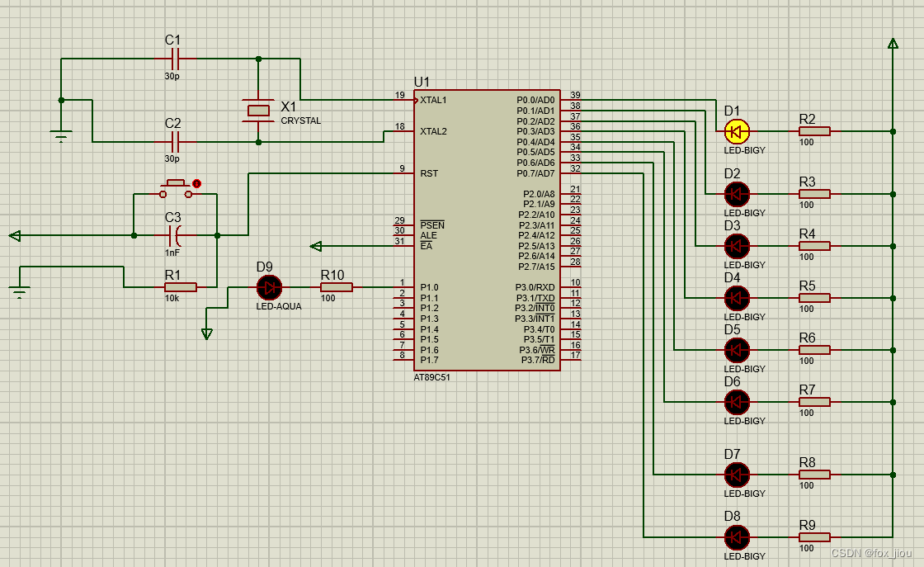Click the P0.0/AD0 pin label
Image resolution: width=924 pixels, height=567 pixels.
535,100
